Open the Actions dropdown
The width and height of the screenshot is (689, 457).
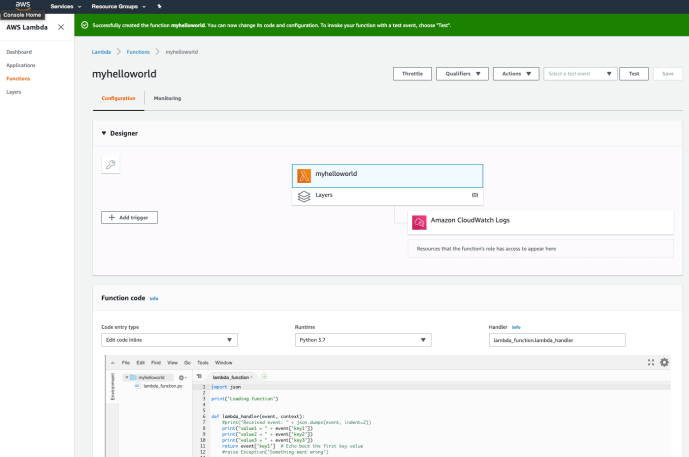[516, 74]
